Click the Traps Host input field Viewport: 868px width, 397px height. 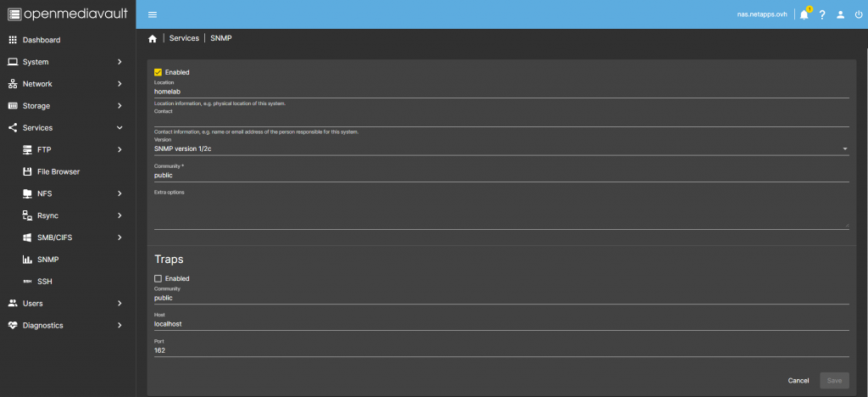coord(500,324)
